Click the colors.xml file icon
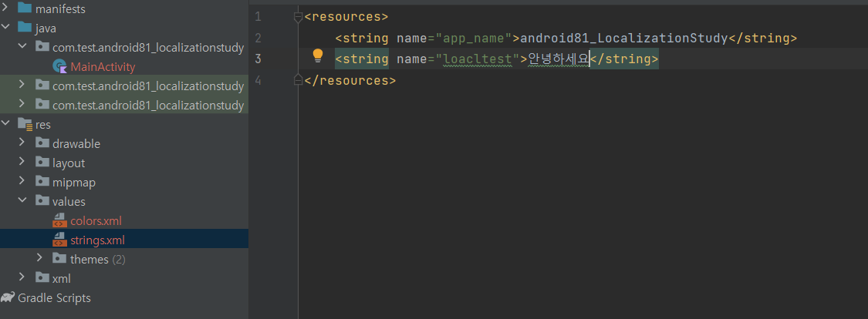 point(59,221)
